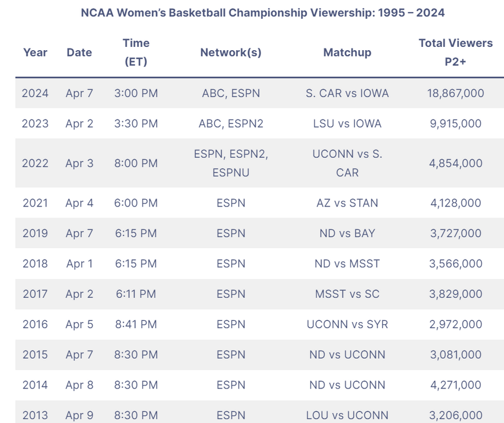Click the ESPN, ESPN2, ESPNU network cell
The width and height of the screenshot is (504, 423).
[x=231, y=164]
